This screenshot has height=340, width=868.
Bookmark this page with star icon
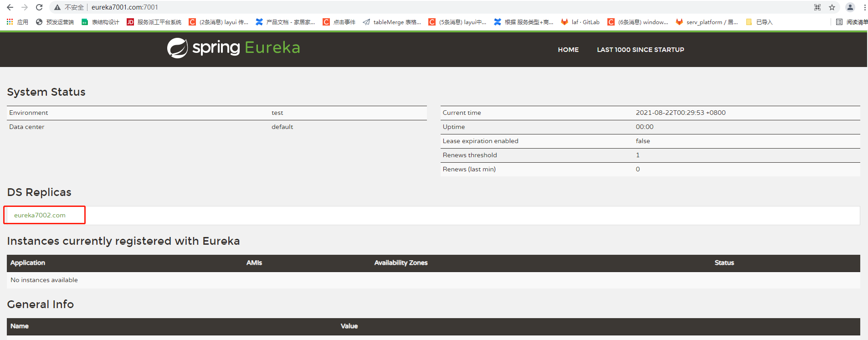tap(832, 7)
